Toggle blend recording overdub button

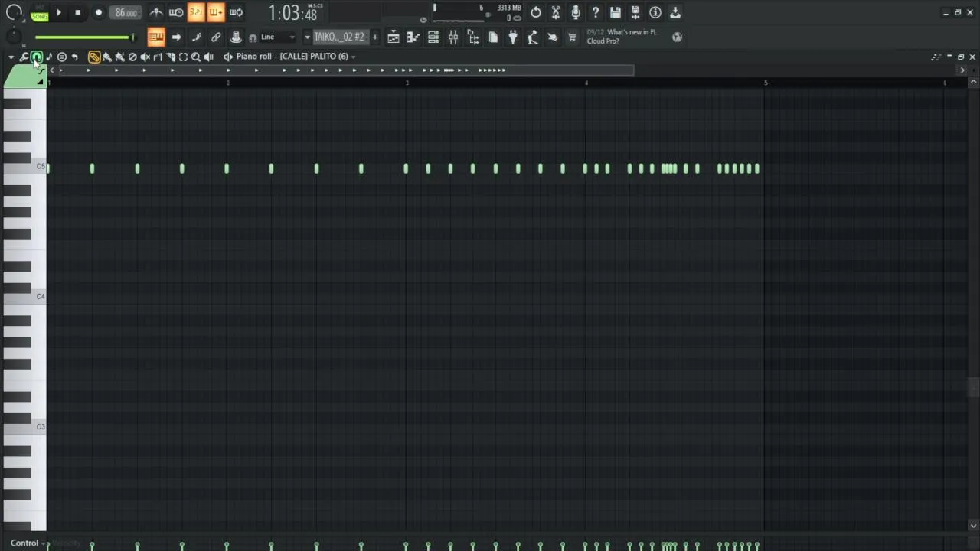(x=216, y=12)
